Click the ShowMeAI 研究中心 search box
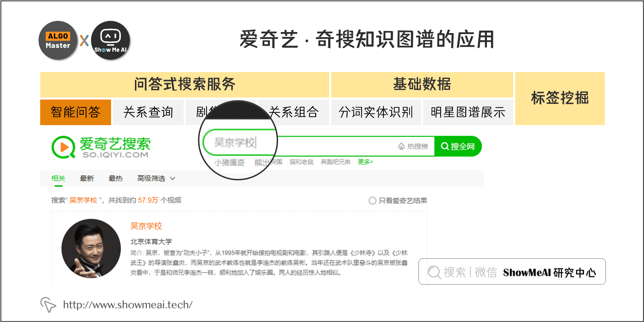This screenshot has height=322, width=644. coord(512,272)
